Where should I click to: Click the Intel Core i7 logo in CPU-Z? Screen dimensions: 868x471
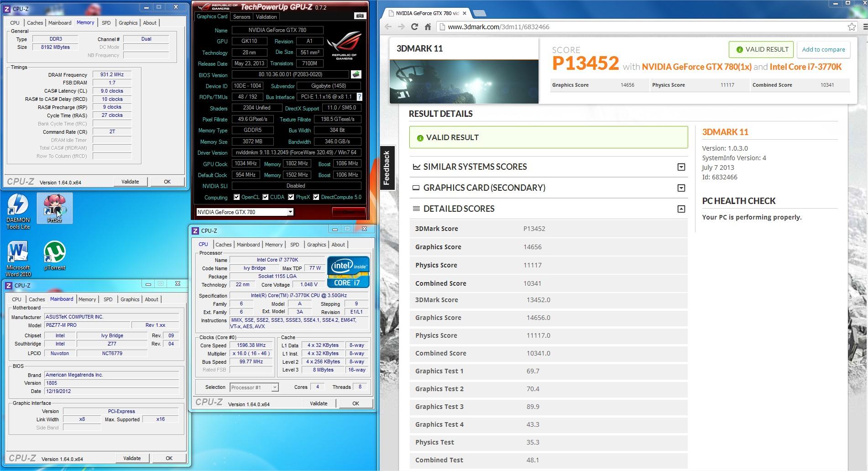[x=348, y=272]
